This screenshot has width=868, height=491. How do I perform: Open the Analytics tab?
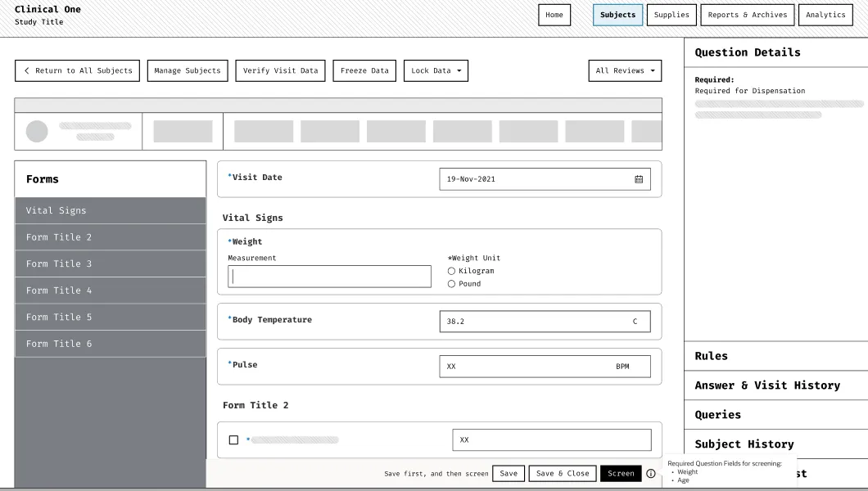[x=825, y=15]
